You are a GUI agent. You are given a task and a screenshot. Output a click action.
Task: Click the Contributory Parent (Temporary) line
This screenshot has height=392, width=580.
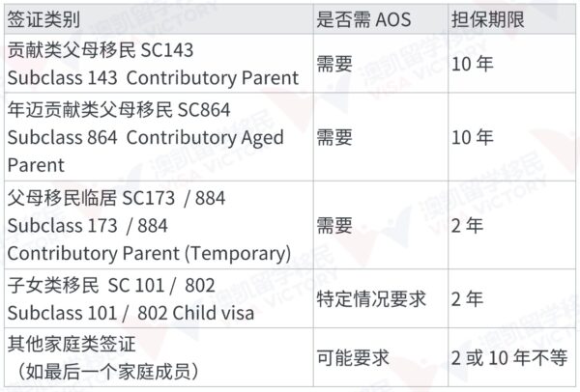[149, 253]
